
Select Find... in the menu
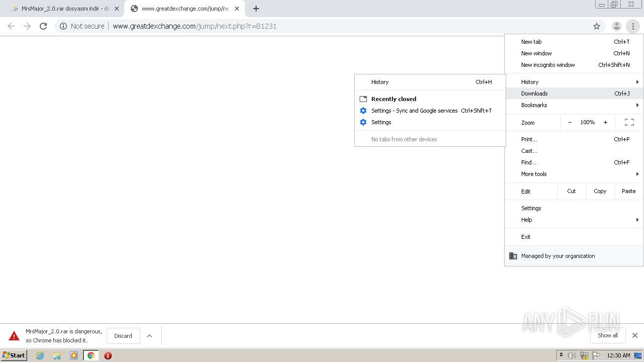[574, 162]
